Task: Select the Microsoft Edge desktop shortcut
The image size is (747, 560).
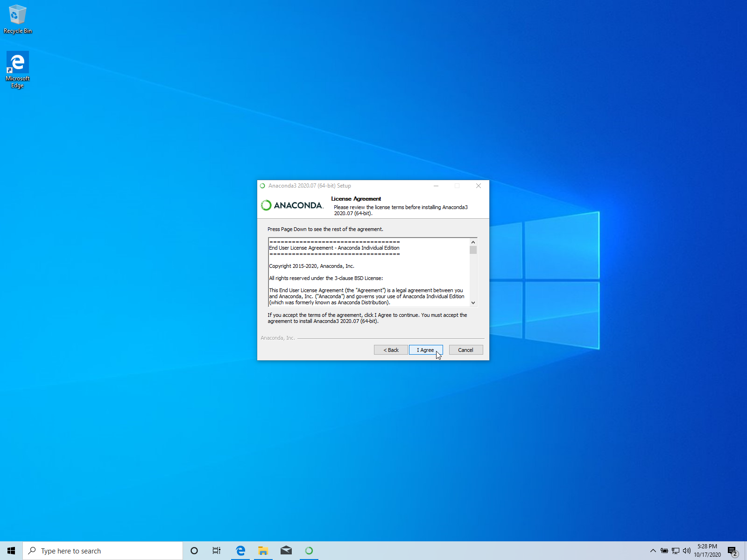Action: tap(18, 70)
